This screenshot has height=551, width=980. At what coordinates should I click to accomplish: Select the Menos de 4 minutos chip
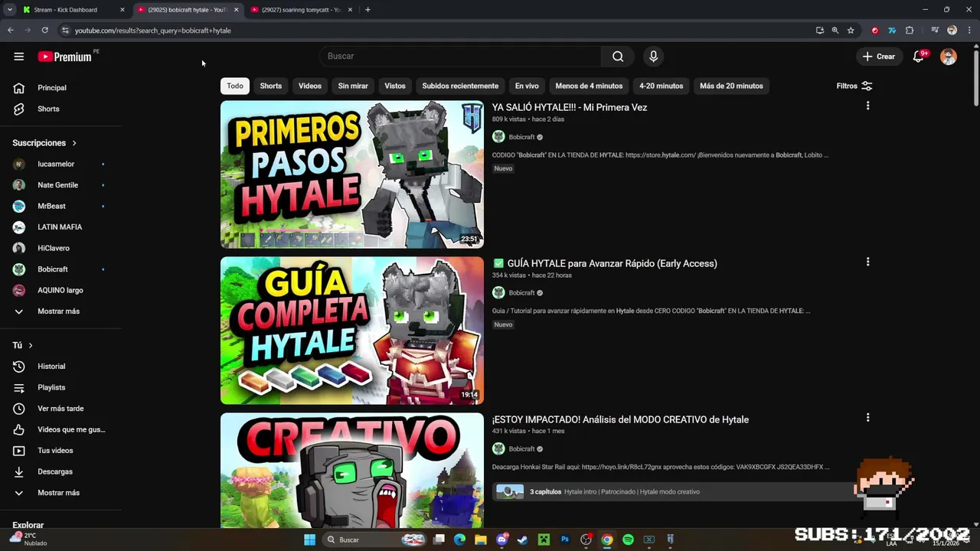589,86
